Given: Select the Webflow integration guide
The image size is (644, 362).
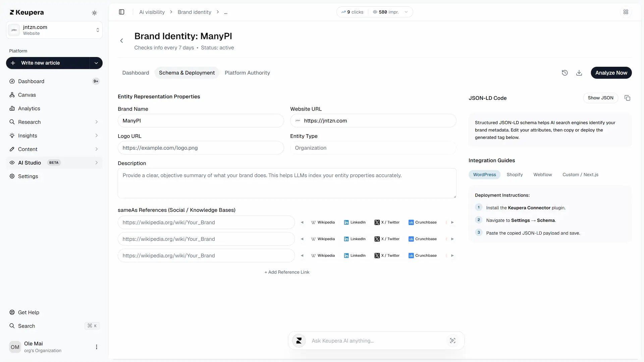Looking at the screenshot, I should coord(543,175).
